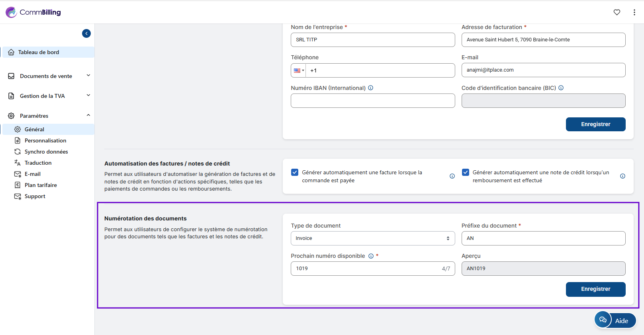
Task: Open the Aide chat widget
Action: [615, 320]
